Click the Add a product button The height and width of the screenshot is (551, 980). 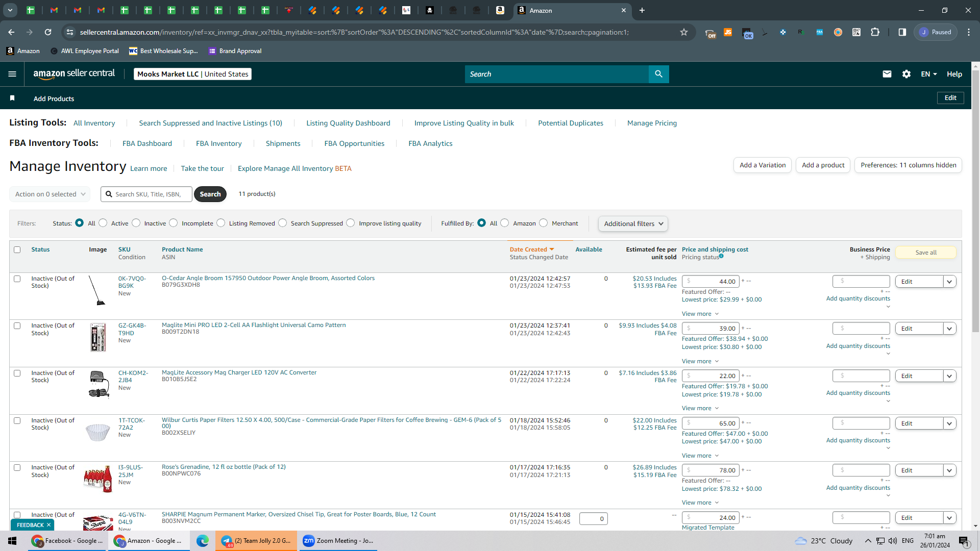823,165
